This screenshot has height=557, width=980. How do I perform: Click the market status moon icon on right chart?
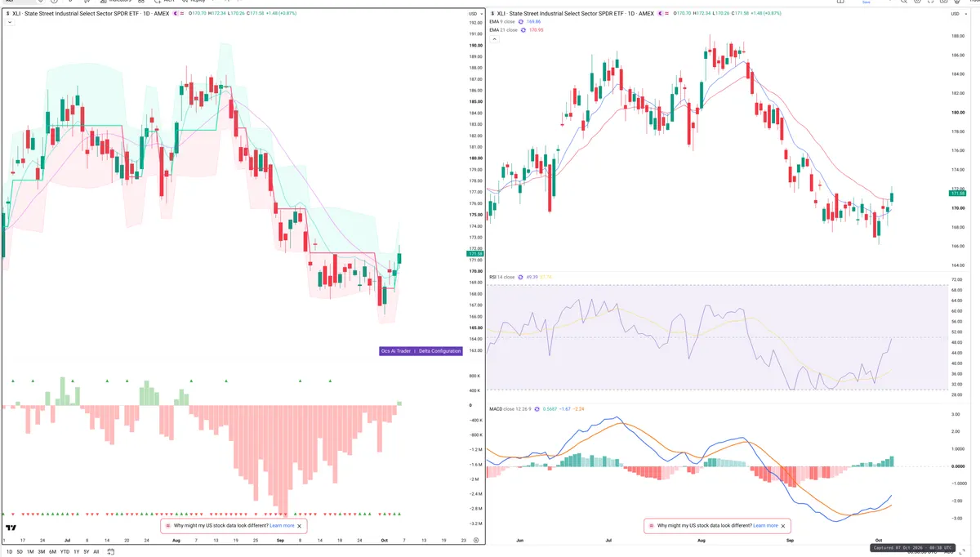661,14
